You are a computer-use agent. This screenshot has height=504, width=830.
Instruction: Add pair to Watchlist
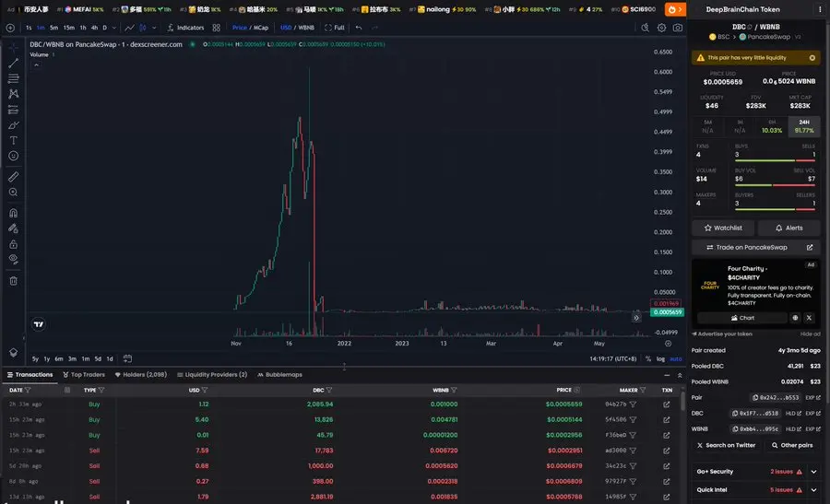click(722, 228)
